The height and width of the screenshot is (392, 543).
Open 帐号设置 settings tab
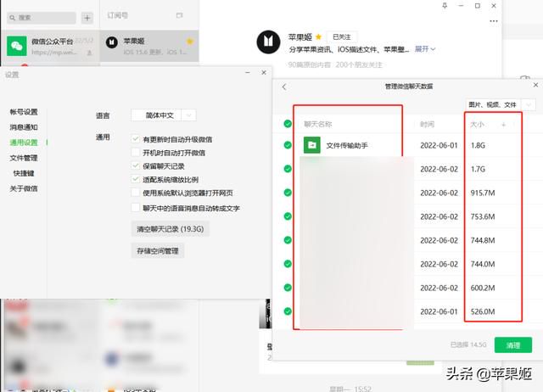(x=24, y=112)
